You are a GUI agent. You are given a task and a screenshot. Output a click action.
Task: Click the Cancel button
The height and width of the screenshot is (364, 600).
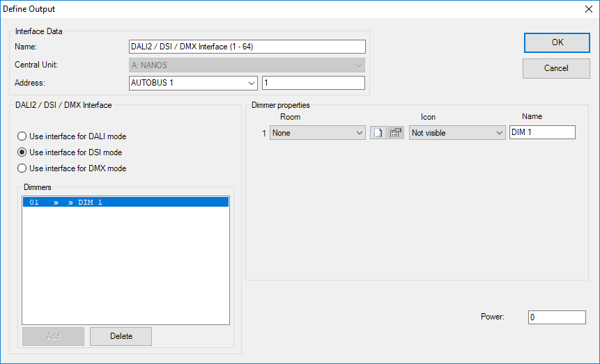556,68
